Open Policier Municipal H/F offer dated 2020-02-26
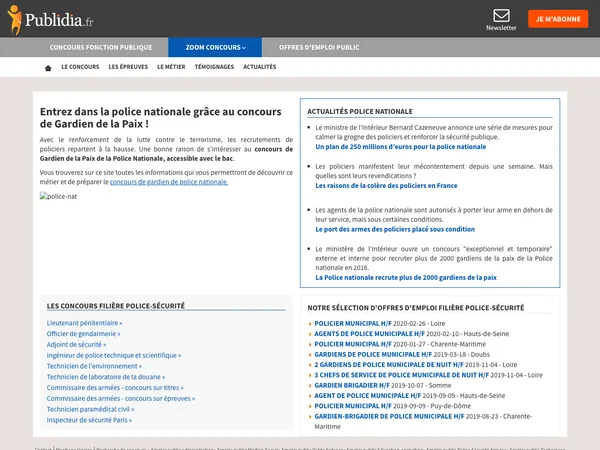Image resolution: width=600 pixels, height=450 pixels. 353,323
